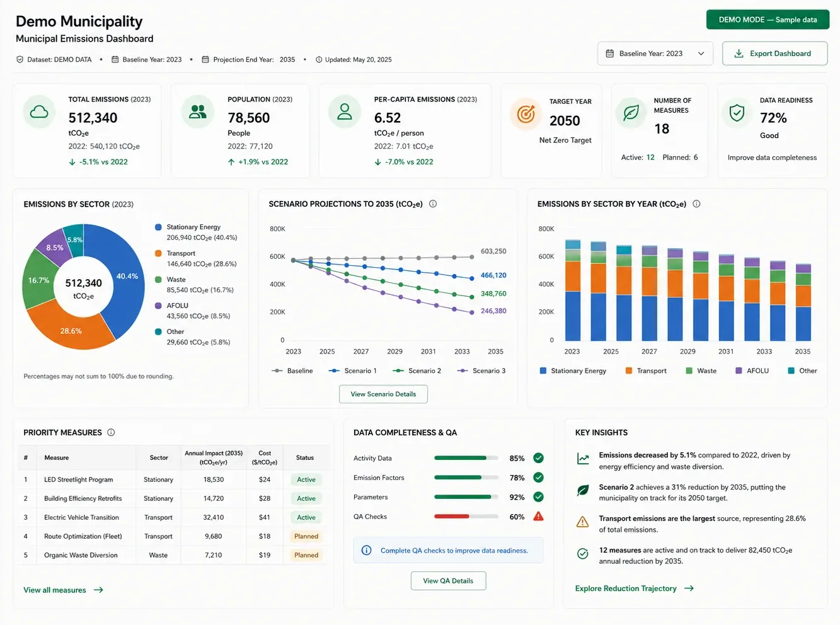This screenshot has height=625, width=840.
Task: Click the leaf icon beside Scenario 2 insight
Action: coord(583,490)
